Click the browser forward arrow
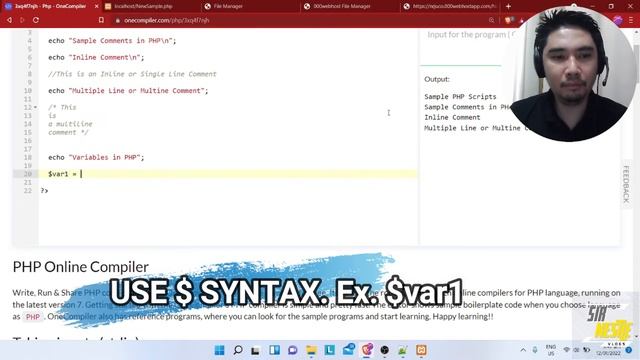640x360 pixels. pos(22,20)
